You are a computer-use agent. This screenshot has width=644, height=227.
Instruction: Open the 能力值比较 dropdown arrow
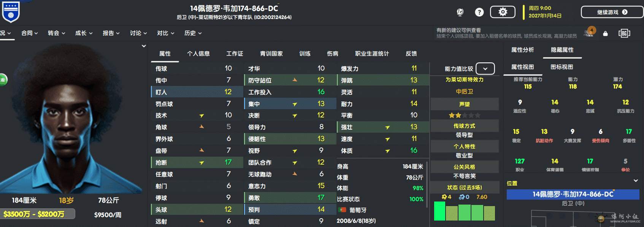[485, 69]
